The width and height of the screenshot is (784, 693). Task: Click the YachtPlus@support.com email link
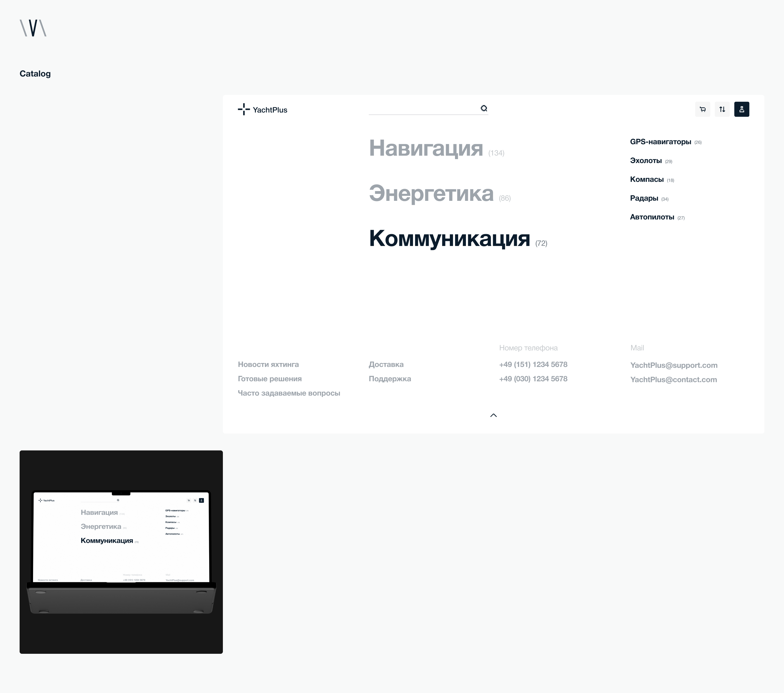pyautogui.click(x=673, y=365)
